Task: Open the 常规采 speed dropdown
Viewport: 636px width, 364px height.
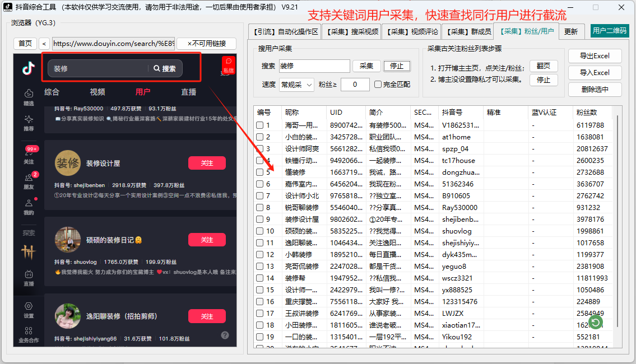Action: 298,84
